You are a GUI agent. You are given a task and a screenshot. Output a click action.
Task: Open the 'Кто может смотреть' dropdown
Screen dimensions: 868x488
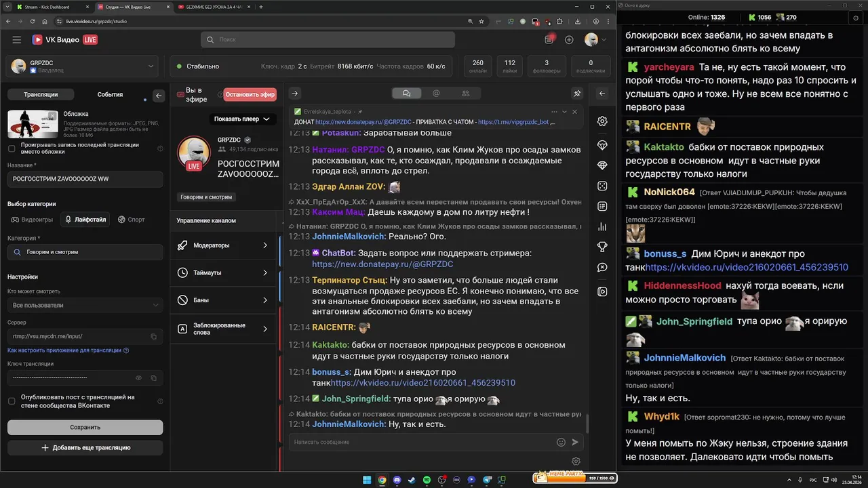click(85, 305)
